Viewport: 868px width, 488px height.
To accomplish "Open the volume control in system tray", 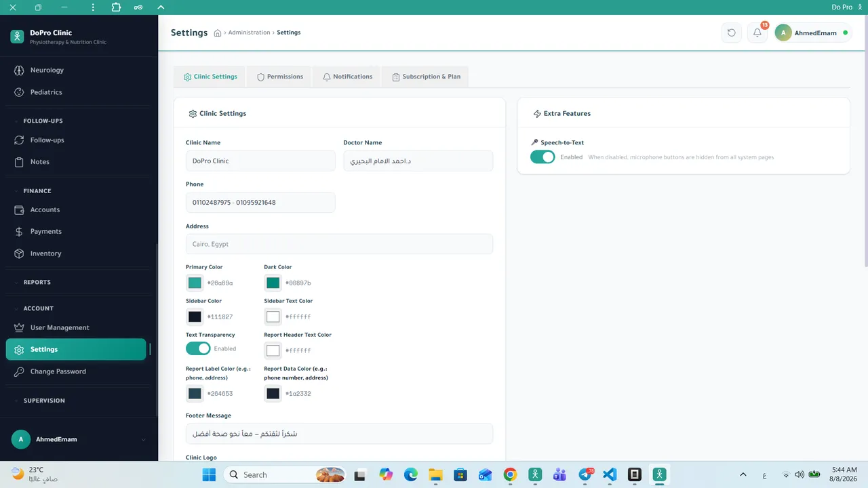I will [800, 474].
